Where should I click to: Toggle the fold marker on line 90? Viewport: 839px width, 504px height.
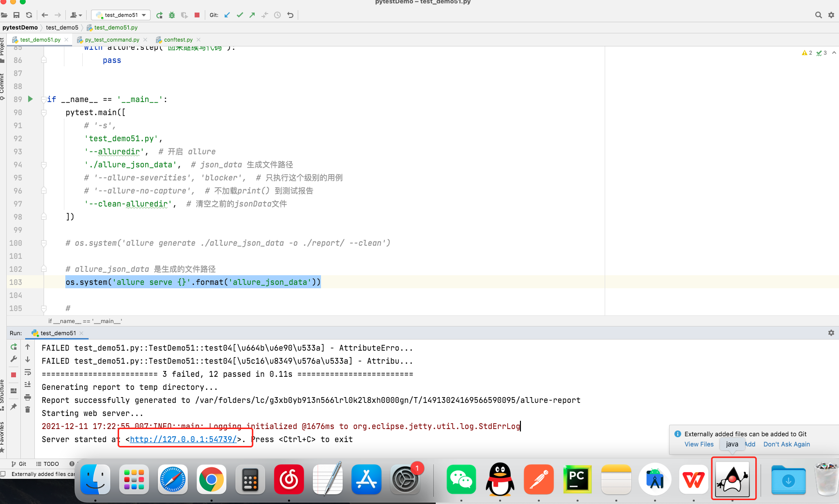[x=44, y=112]
